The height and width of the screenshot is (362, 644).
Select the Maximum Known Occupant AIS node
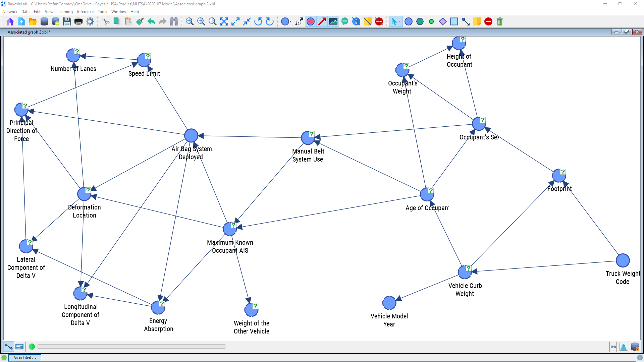click(x=230, y=229)
